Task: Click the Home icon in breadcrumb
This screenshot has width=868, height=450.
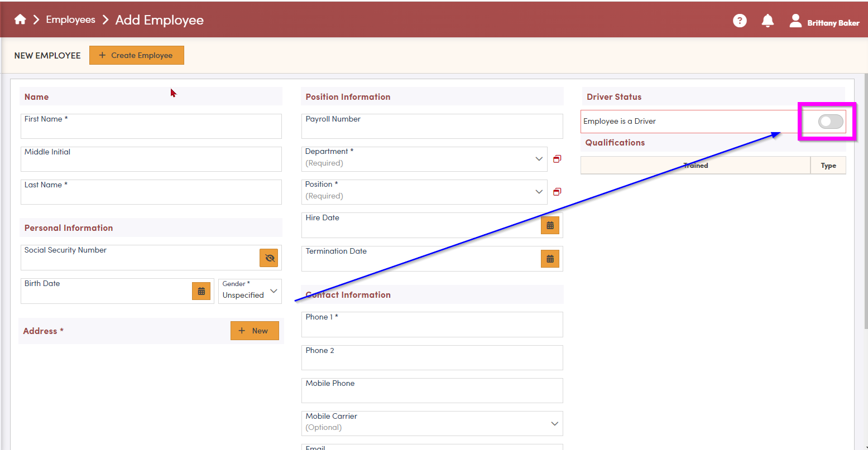Action: tap(20, 20)
